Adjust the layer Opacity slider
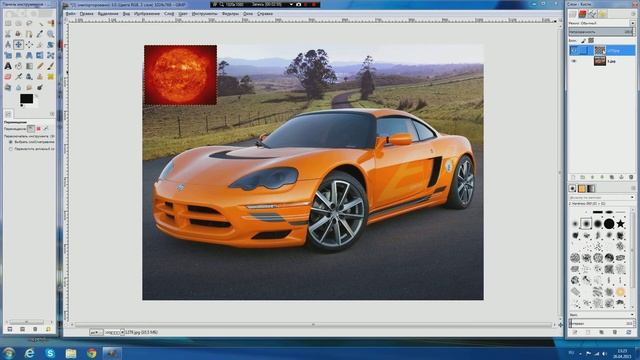Screen dimensions: 640x360 [x=602, y=31]
